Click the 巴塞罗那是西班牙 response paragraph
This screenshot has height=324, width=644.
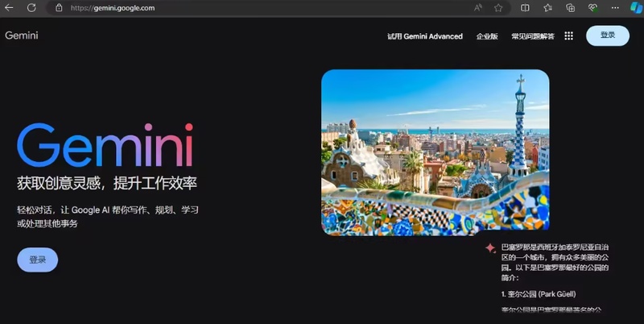click(555, 262)
